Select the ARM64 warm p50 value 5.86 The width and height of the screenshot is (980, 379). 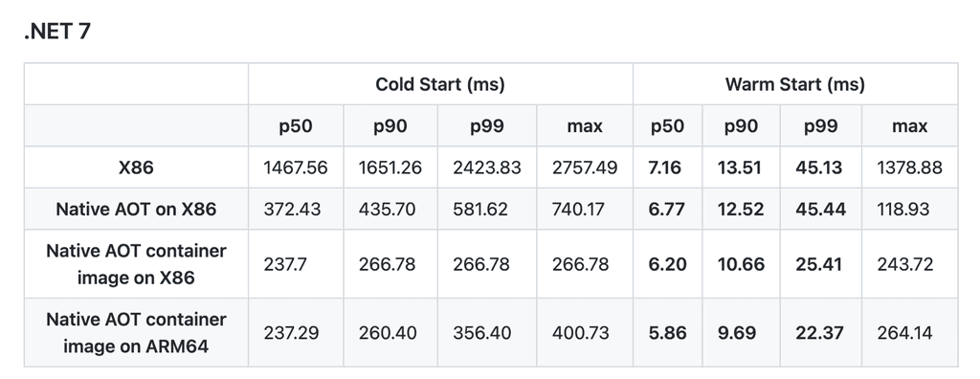[x=667, y=333]
